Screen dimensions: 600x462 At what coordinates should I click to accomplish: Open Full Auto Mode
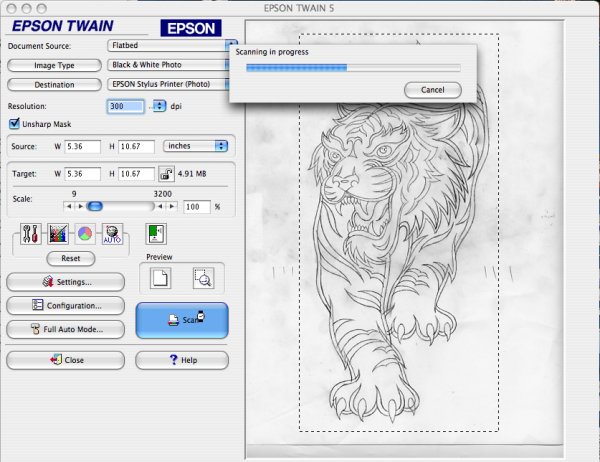pyautogui.click(x=66, y=328)
